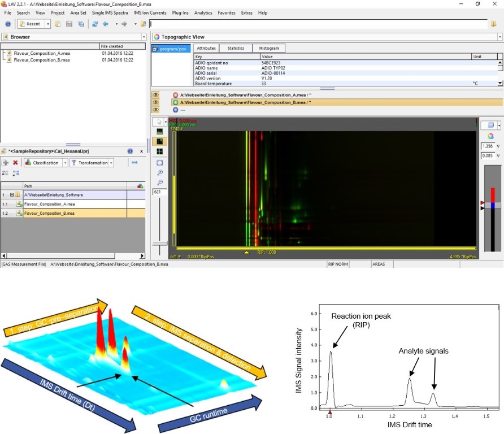Viewport: 504px width, 434px height.
Task: Select Flavour_Composition_B.mea in the Browser list
Action: coord(42,60)
